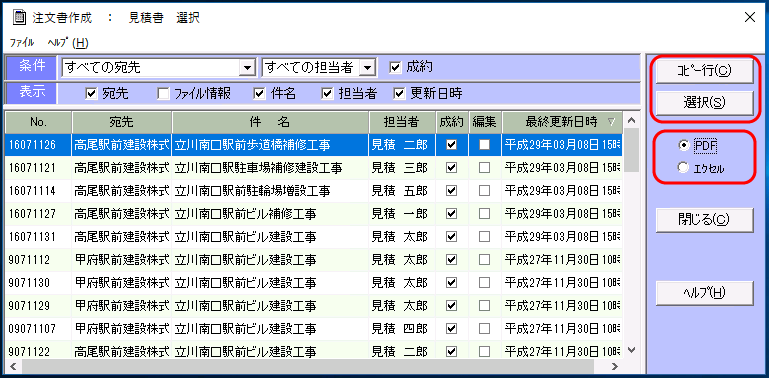Select row No. 9071122
This screenshot has width=769, height=378.
(314, 350)
